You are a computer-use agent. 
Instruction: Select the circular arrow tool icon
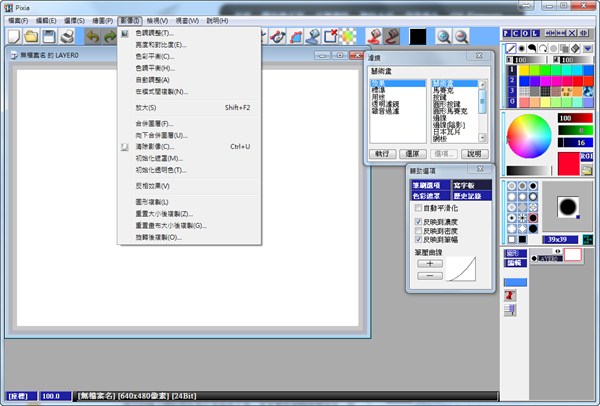click(x=543, y=49)
